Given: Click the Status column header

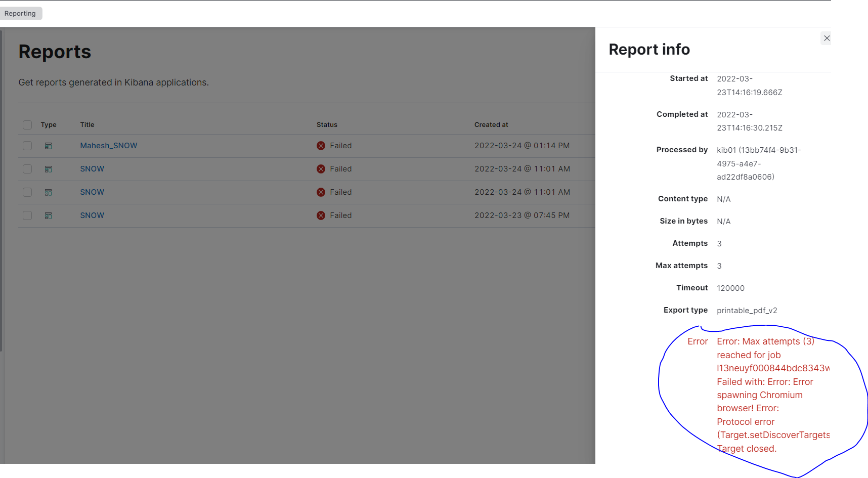Looking at the screenshot, I should 327,125.
